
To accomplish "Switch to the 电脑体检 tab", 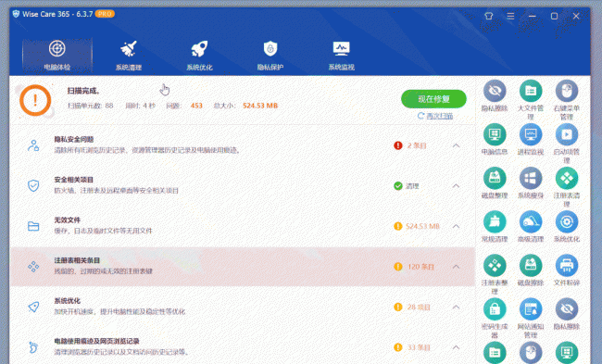I will coord(57,56).
